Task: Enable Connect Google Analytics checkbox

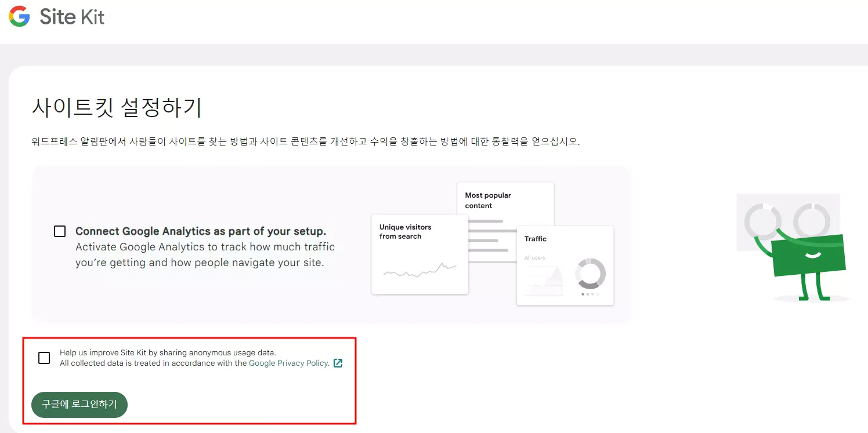Action: coord(60,231)
